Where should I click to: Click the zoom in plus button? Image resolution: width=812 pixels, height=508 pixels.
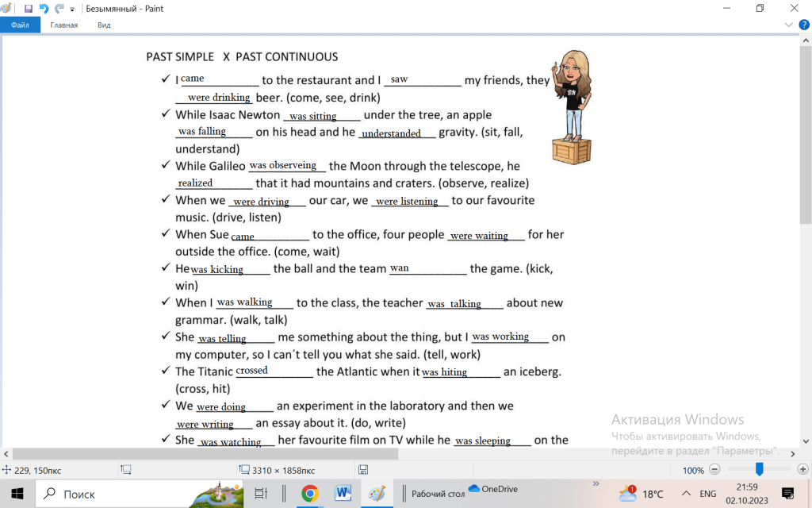(x=802, y=470)
